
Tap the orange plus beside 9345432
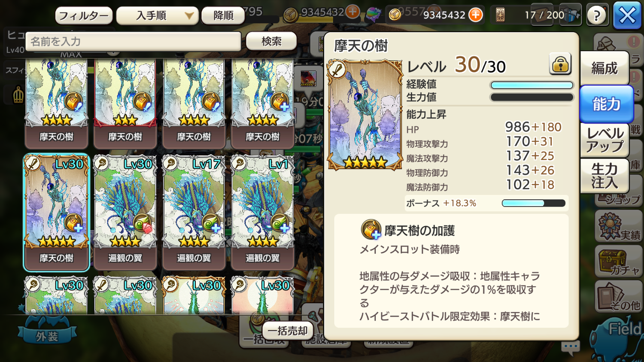click(475, 15)
